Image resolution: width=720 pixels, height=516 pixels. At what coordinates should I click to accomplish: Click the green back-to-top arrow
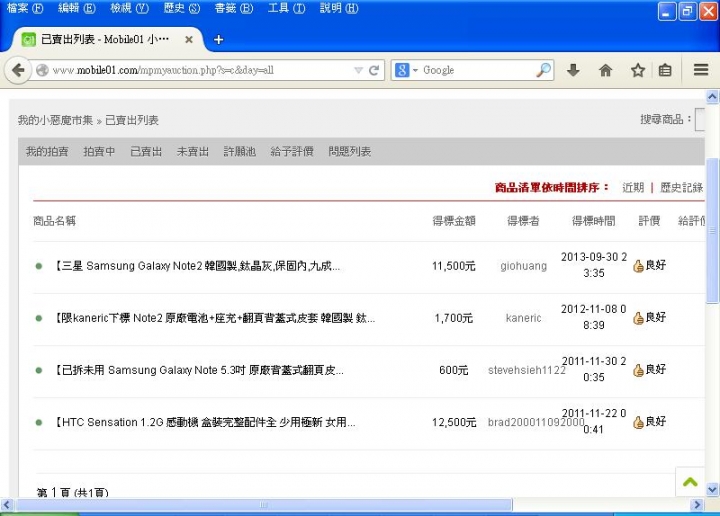click(x=690, y=482)
